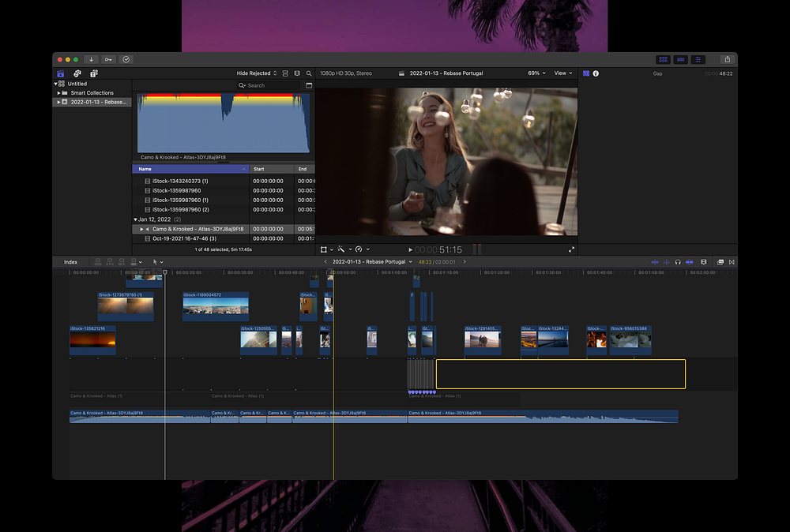Expand the Smart Collections folder
Viewport: 790px width, 532px height.
click(58, 93)
